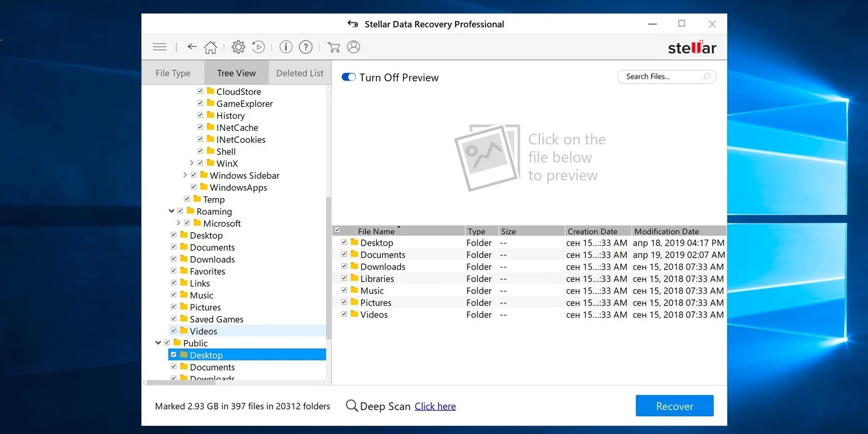Go back with the arrow icon

pyautogui.click(x=192, y=47)
